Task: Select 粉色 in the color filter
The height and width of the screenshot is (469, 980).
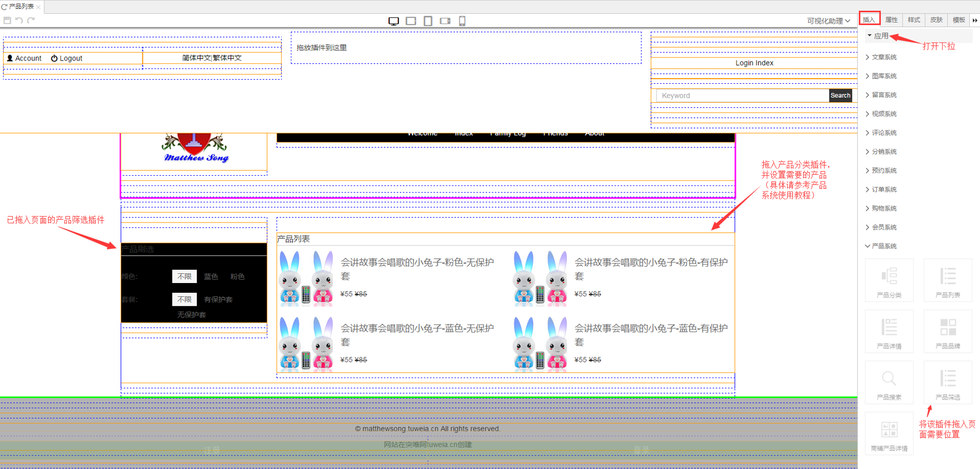Action: point(237,276)
